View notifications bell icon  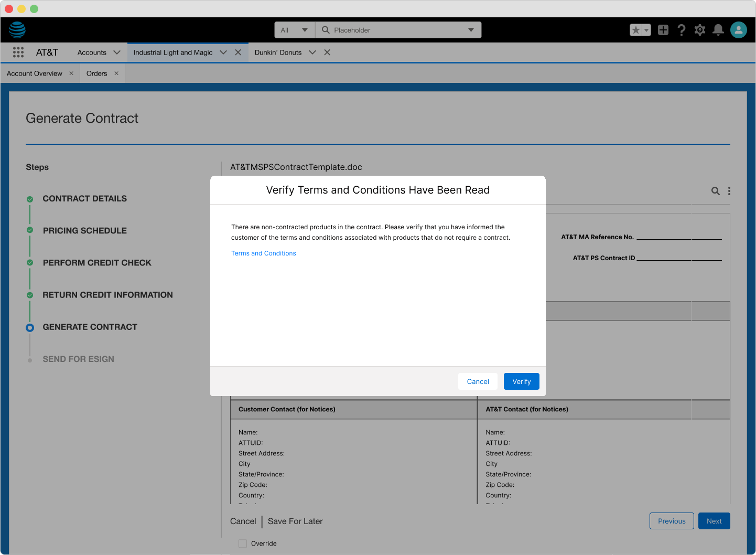click(x=718, y=30)
